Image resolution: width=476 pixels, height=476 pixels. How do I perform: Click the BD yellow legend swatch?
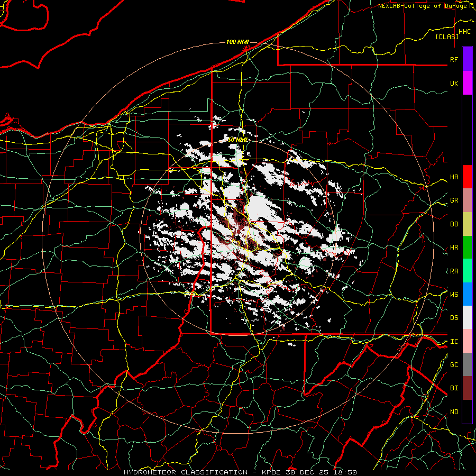point(467,224)
